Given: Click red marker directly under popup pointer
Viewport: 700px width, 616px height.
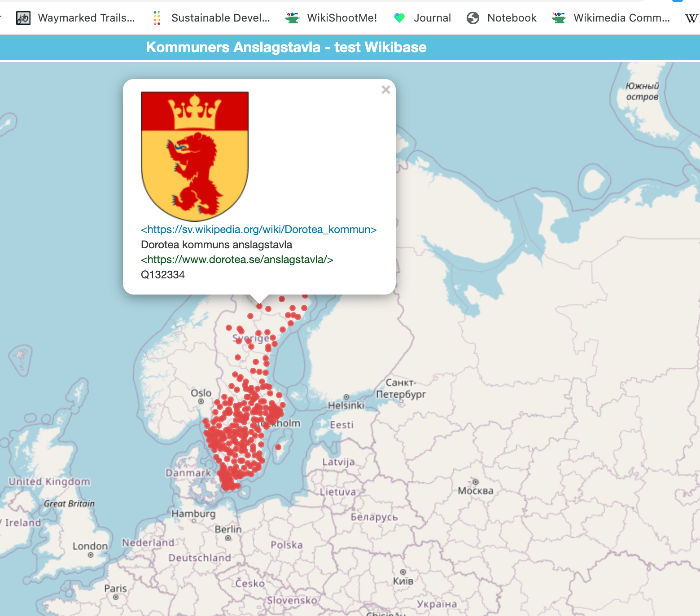Looking at the screenshot, I should 259,306.
